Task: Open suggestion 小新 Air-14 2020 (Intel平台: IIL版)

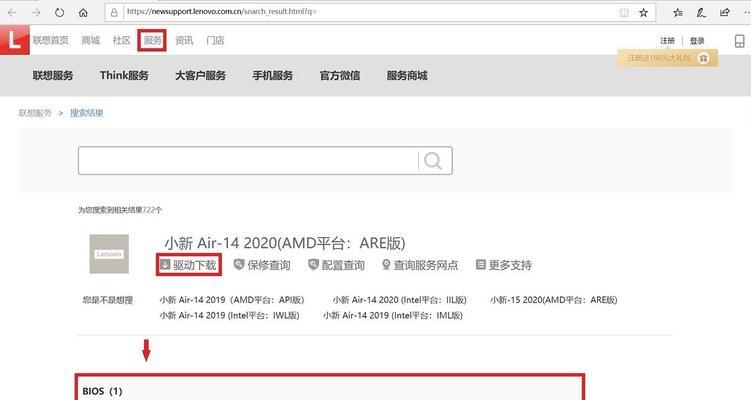Action: [x=399, y=300]
